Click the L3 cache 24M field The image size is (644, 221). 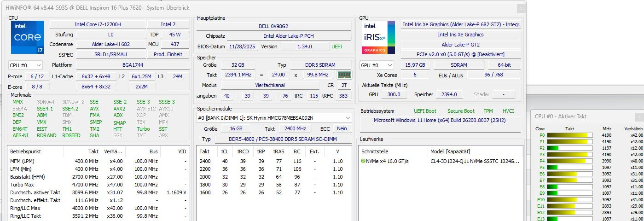point(178,76)
